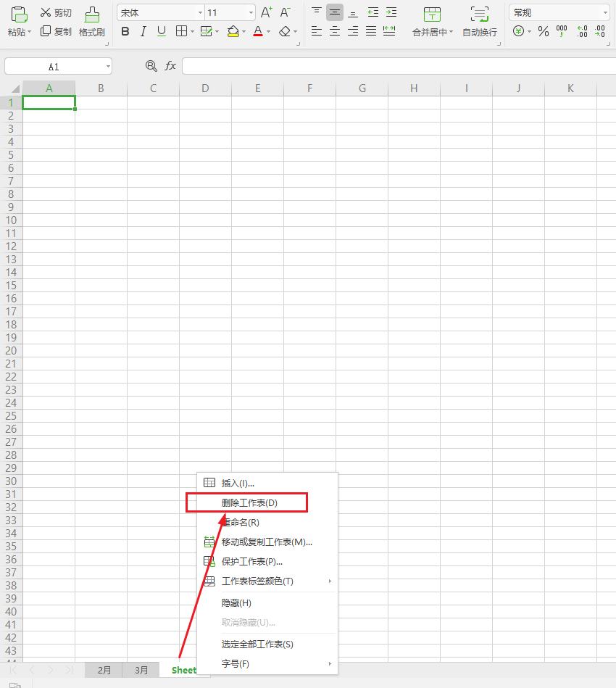The width and height of the screenshot is (616, 688).
Task: Toggle Auto Wrap (自动换行)
Action: (x=480, y=22)
